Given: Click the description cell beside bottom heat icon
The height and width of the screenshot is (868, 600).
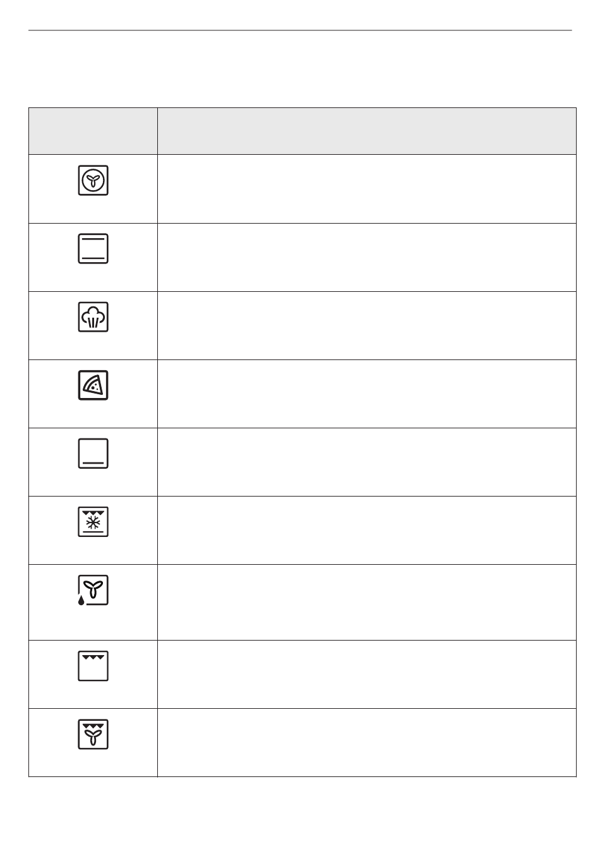Looking at the screenshot, I should click(367, 462).
